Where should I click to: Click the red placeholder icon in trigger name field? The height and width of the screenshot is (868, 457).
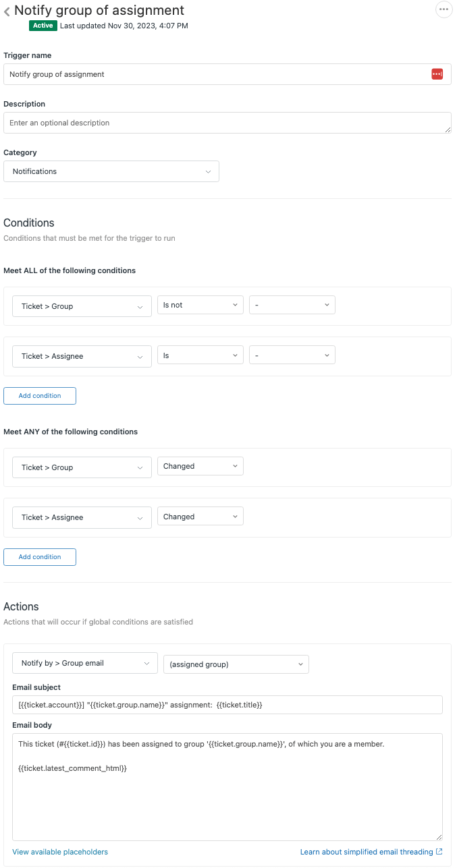click(x=437, y=74)
